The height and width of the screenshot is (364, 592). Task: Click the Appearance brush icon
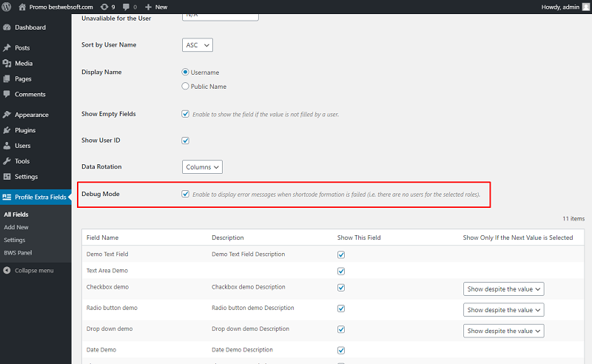coord(7,115)
